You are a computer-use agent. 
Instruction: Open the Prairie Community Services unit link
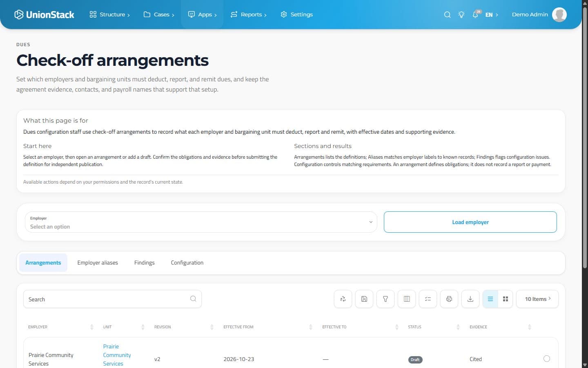tap(117, 355)
